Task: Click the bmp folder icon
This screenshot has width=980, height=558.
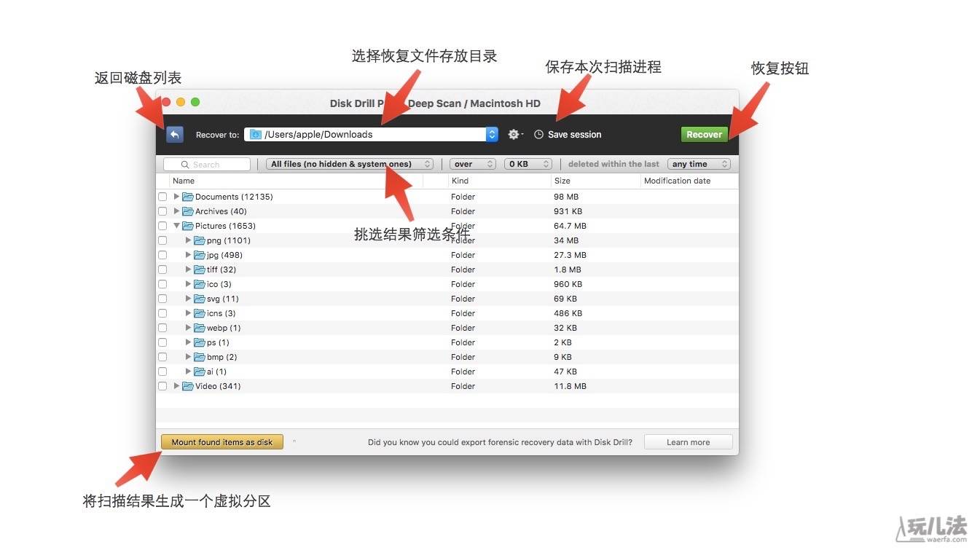Action: point(200,357)
